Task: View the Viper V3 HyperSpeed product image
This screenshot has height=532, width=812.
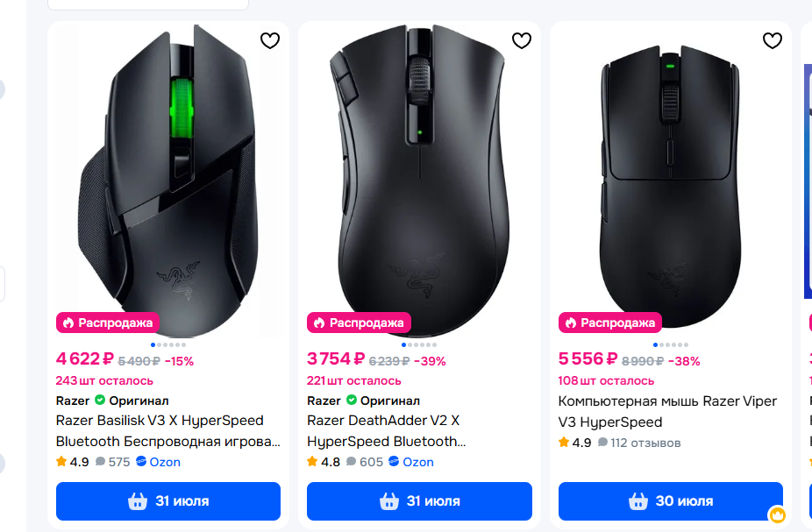Action: coord(670,175)
